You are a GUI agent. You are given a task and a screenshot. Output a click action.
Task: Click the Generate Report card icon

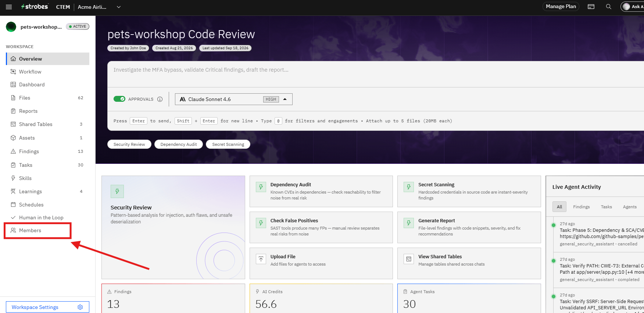(409, 223)
